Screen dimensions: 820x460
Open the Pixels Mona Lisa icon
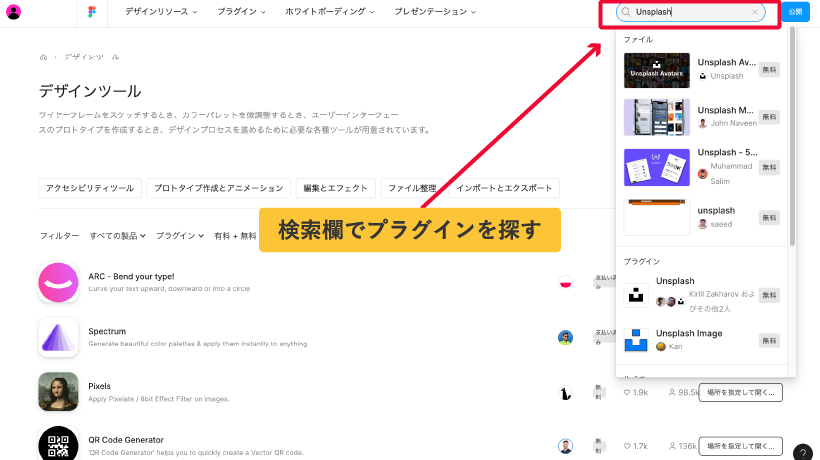(58, 392)
